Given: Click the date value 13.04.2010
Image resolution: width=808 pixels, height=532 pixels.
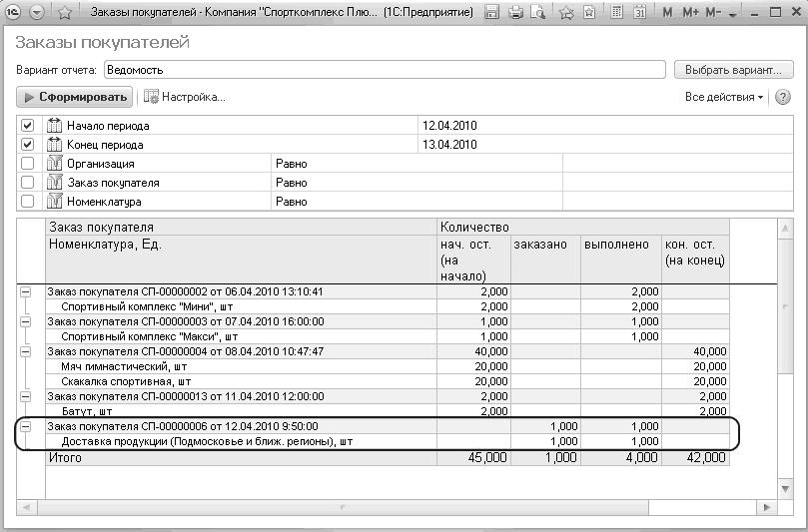Looking at the screenshot, I should point(449,144).
